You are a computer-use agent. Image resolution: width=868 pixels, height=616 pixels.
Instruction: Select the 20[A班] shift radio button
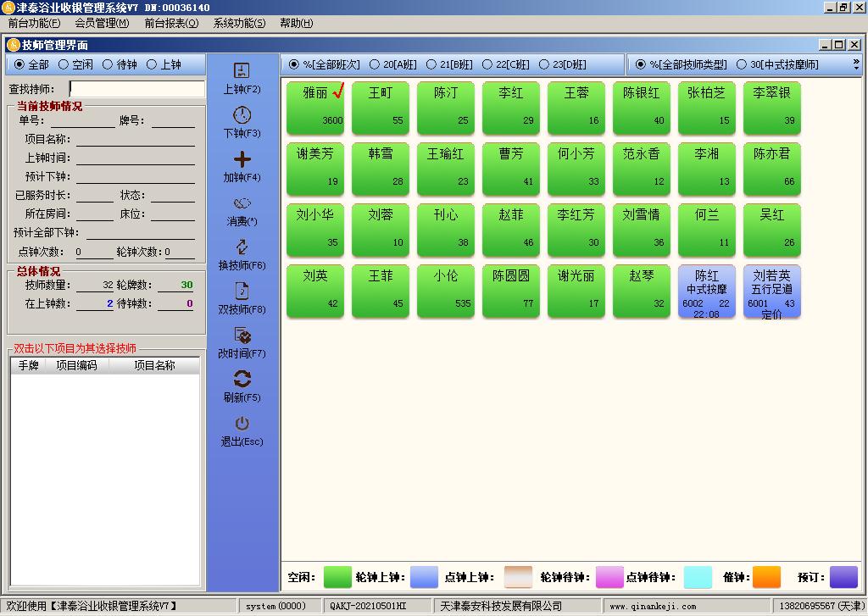coord(376,64)
